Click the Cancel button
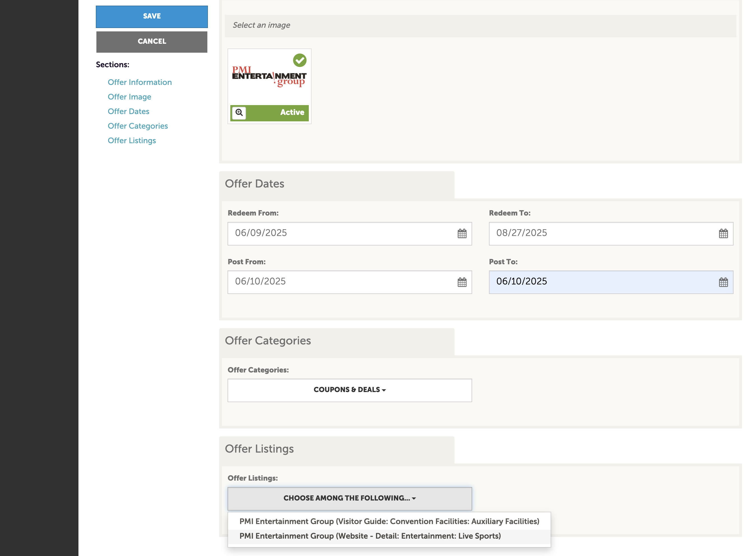The image size is (756, 556). 152,42
